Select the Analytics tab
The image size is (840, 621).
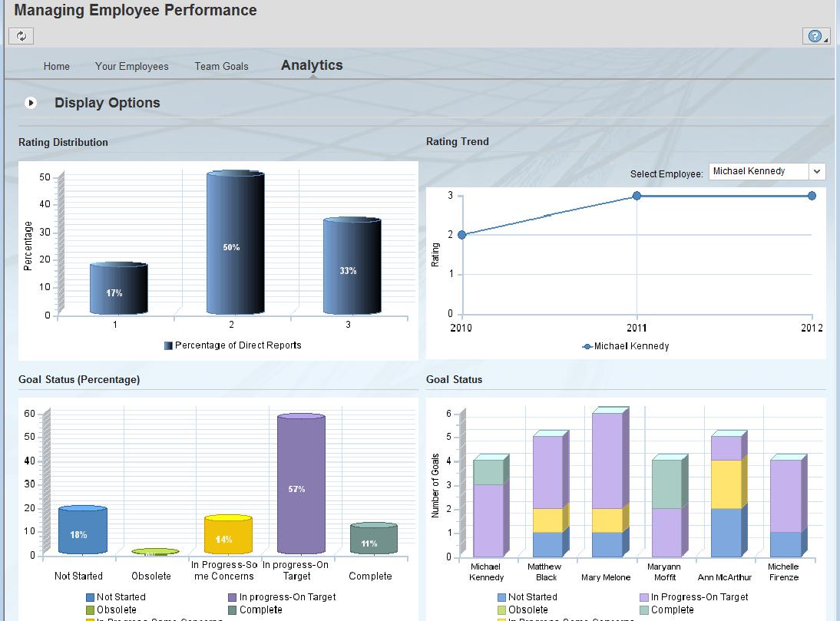[x=312, y=65]
